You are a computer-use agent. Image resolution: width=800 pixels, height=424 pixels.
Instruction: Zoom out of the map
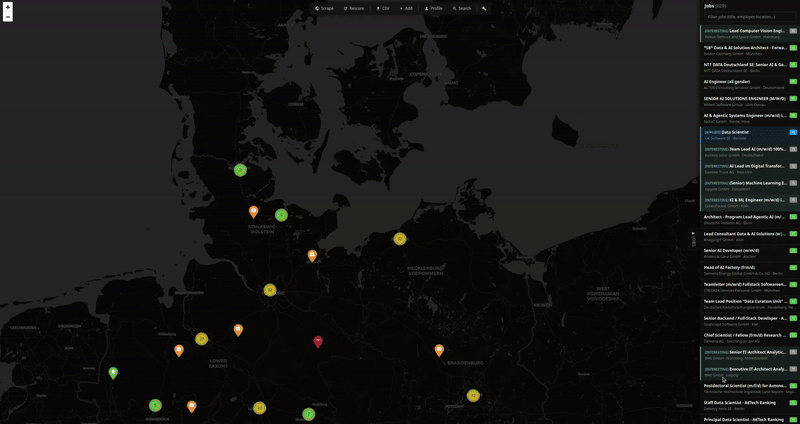coord(8,17)
